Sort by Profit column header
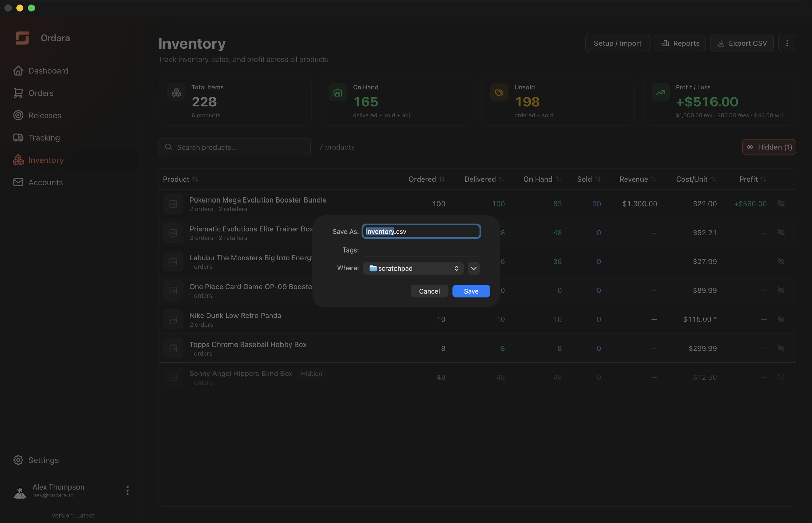The image size is (812, 523). 753,179
